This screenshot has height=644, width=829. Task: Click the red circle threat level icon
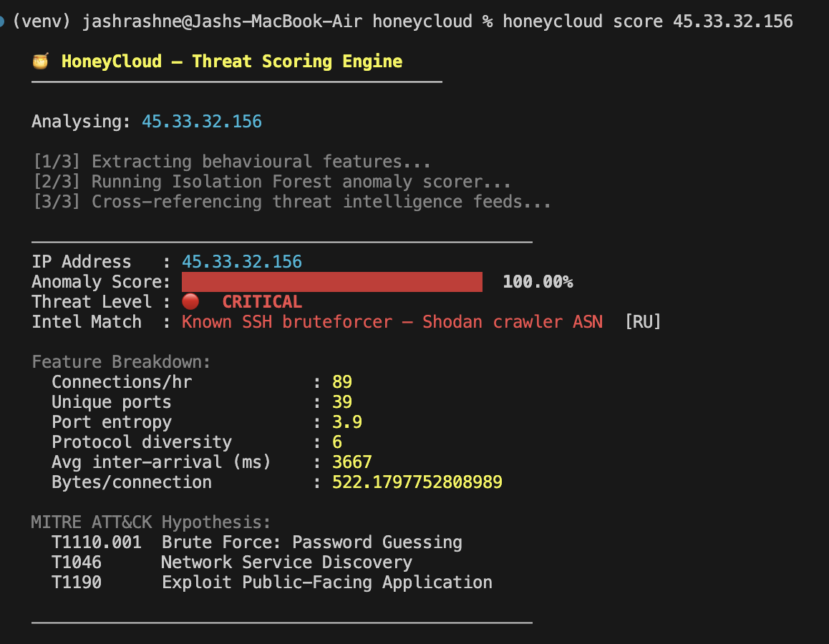point(190,301)
